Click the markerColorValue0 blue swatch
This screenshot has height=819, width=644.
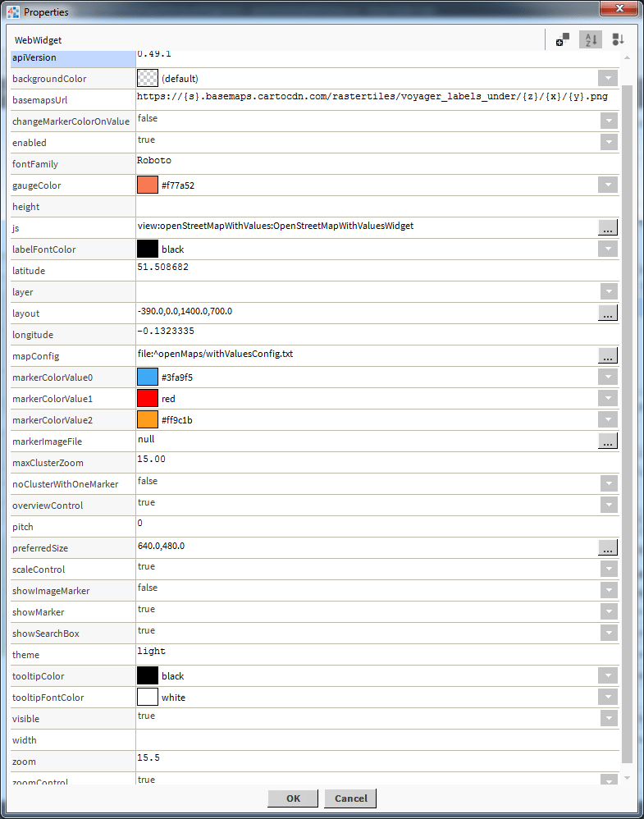pyautogui.click(x=148, y=377)
